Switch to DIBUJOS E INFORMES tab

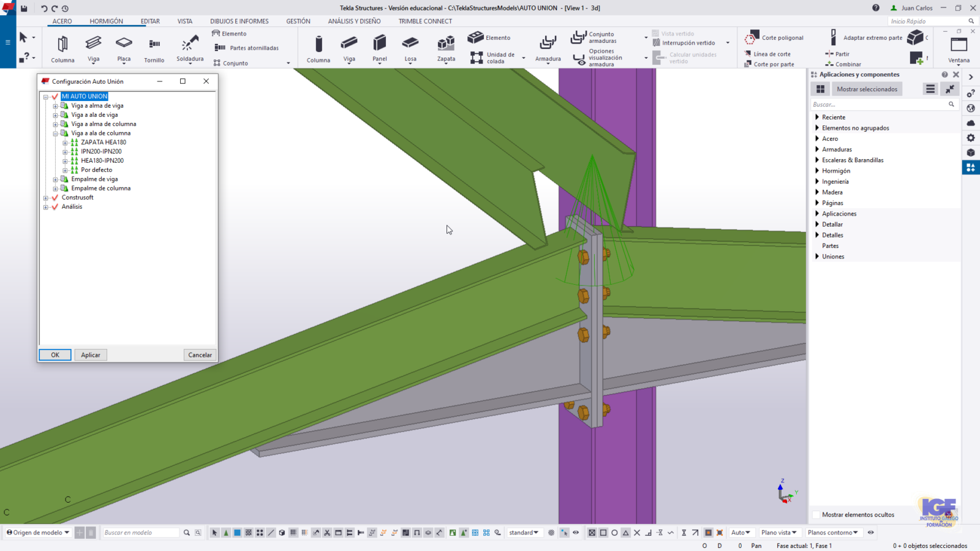(239, 21)
